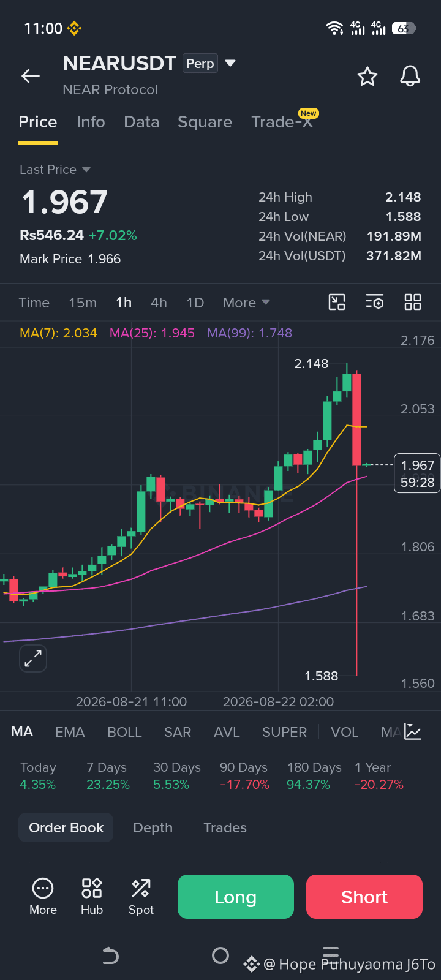This screenshot has width=441, height=980.
Task: Switch to the Info tab
Action: tap(91, 122)
